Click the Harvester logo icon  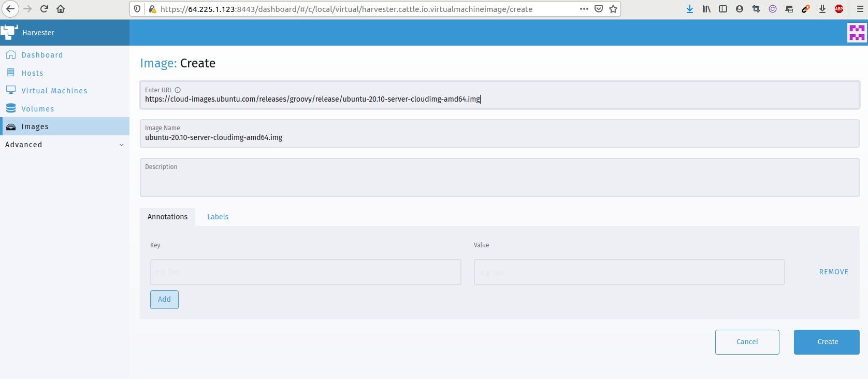9,32
